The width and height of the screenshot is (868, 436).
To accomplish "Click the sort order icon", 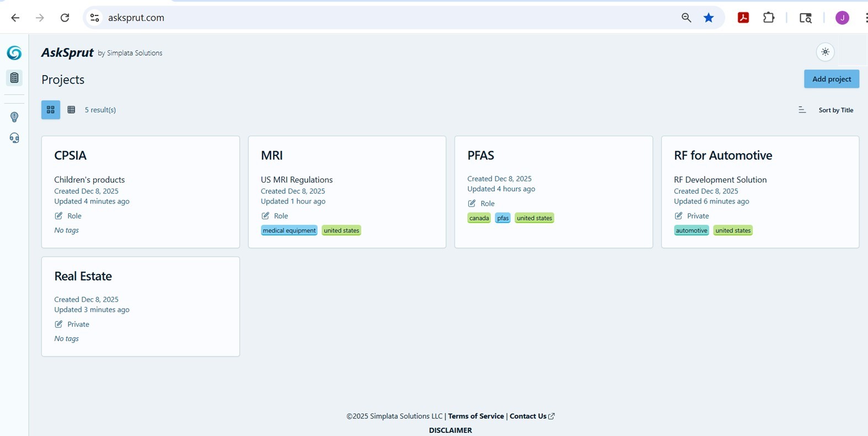I will 802,110.
